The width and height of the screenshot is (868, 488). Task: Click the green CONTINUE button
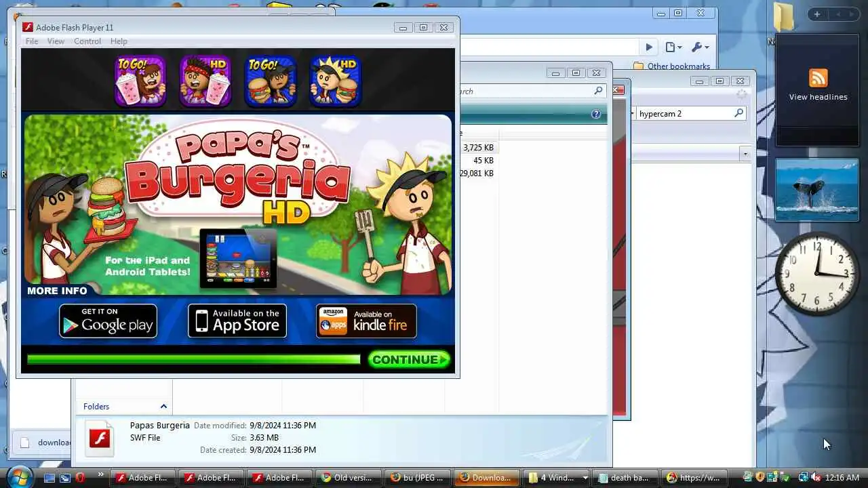(410, 360)
